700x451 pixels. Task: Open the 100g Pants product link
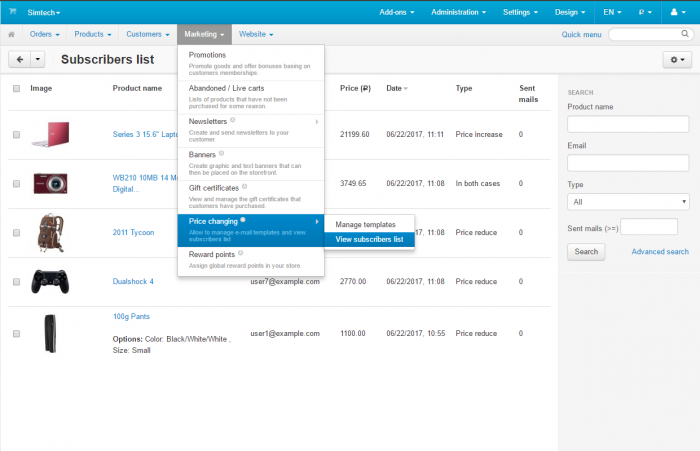tap(131, 317)
